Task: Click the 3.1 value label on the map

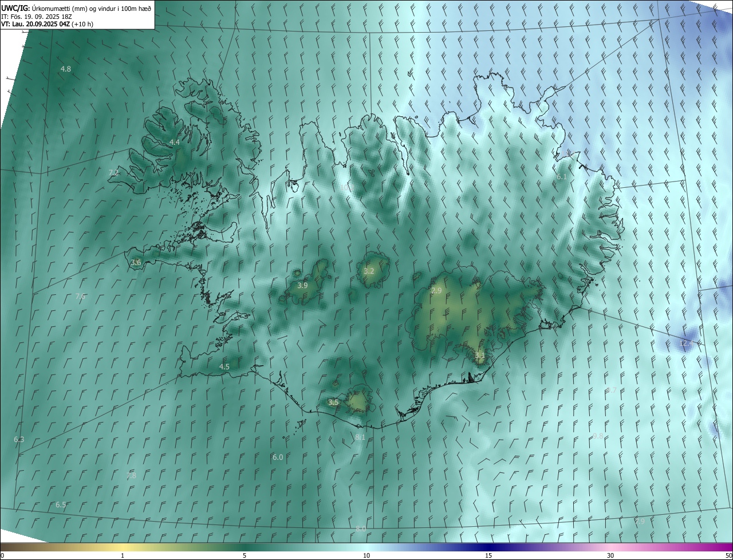Action: [480, 356]
